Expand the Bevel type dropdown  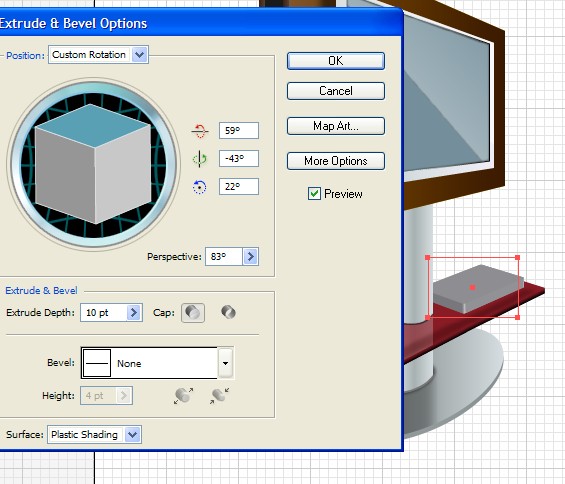point(226,363)
